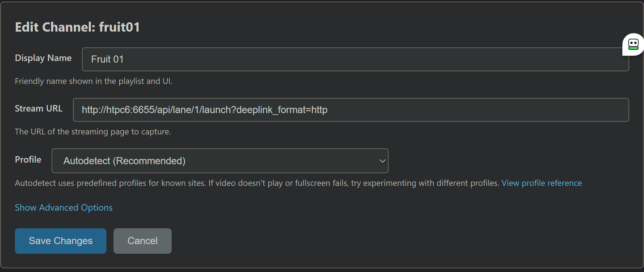Expand Show Advanced Options
The height and width of the screenshot is (272, 644).
point(64,208)
